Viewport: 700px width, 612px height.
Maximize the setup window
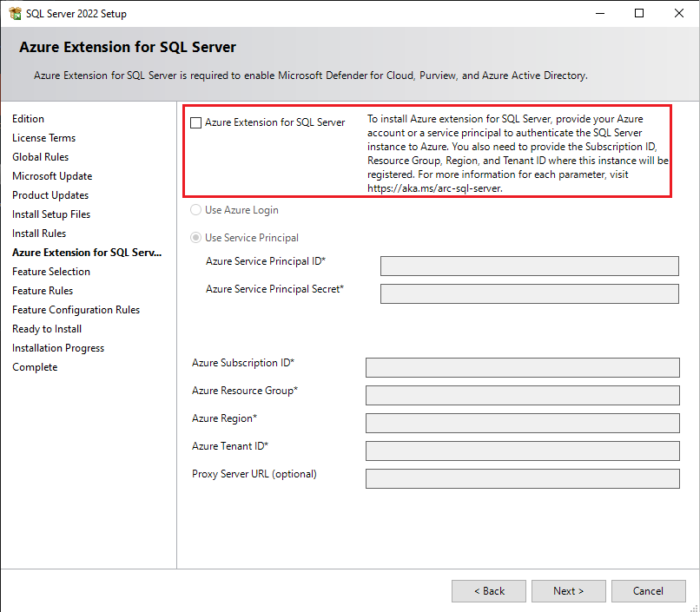tap(639, 14)
